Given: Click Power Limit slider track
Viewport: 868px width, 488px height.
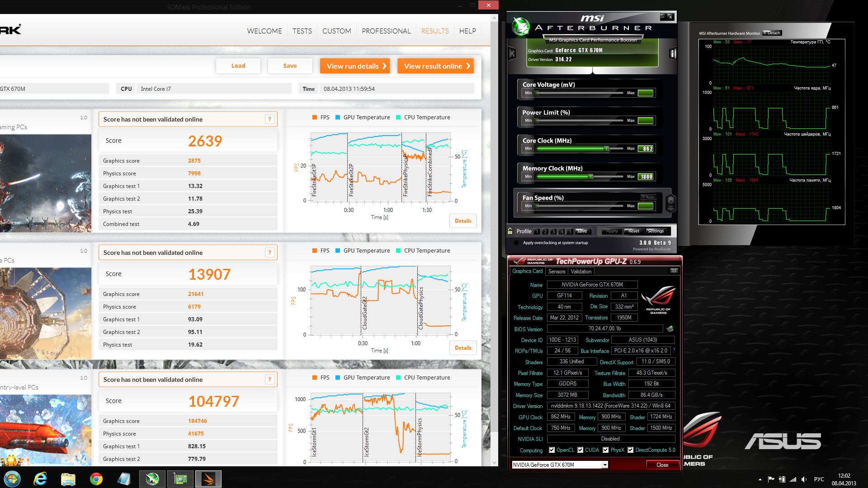Looking at the screenshot, I should click(x=580, y=120).
